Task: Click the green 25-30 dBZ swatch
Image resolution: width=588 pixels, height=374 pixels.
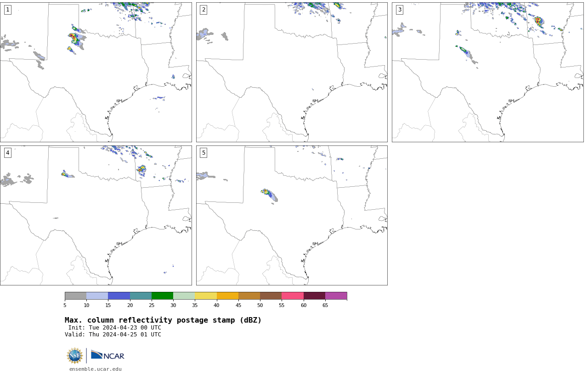Action: (162, 296)
